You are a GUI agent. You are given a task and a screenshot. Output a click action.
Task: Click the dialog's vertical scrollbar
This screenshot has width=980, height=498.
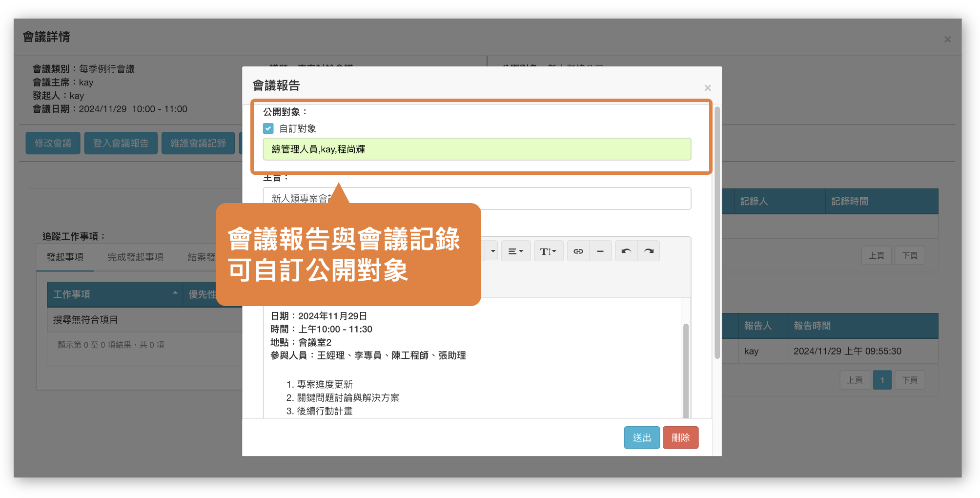717,234
